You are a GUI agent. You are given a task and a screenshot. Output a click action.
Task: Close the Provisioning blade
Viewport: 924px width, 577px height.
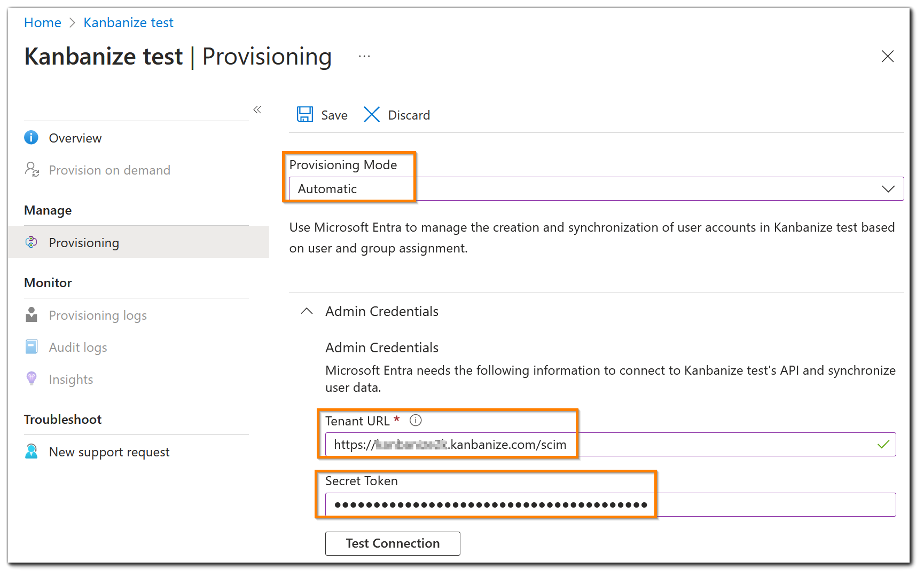click(887, 56)
